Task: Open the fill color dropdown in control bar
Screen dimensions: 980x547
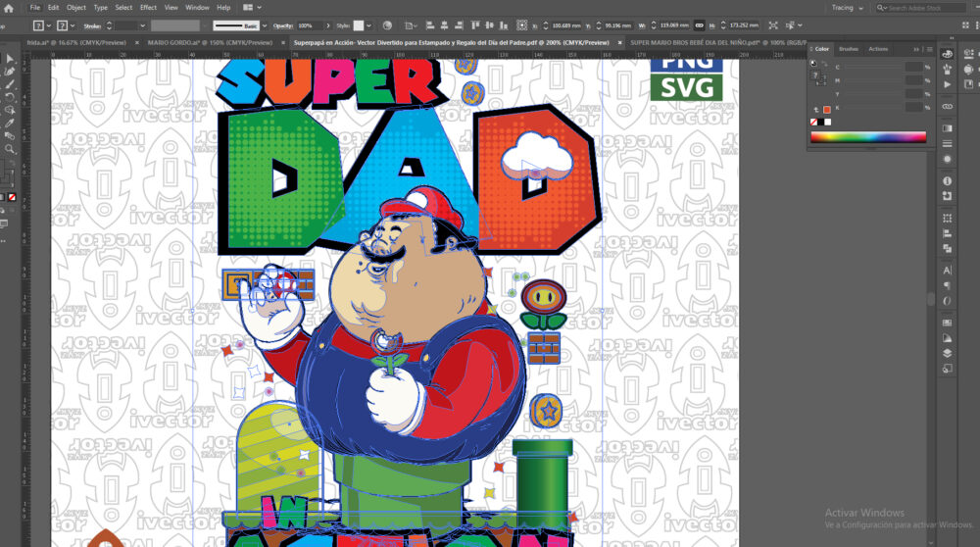Action: 48,25
